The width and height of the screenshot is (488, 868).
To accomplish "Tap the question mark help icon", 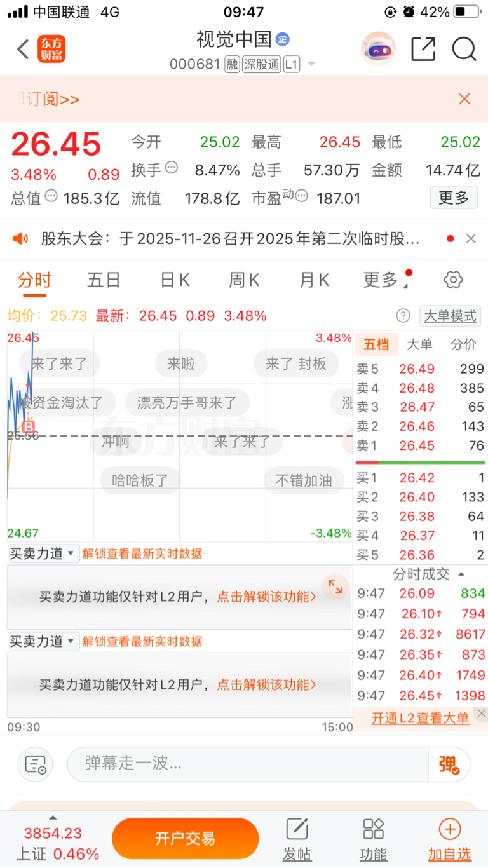I will pyautogui.click(x=403, y=316).
